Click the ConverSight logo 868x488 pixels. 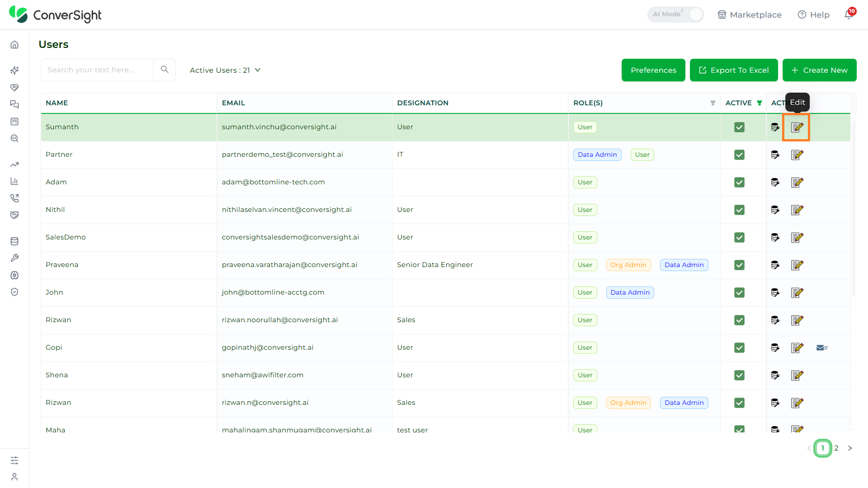[55, 15]
